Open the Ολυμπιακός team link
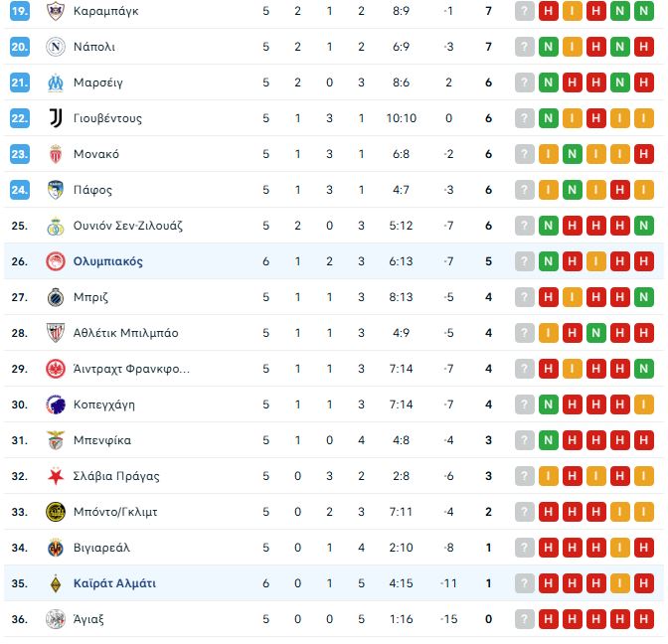This screenshot has width=668, height=644. coord(108,261)
